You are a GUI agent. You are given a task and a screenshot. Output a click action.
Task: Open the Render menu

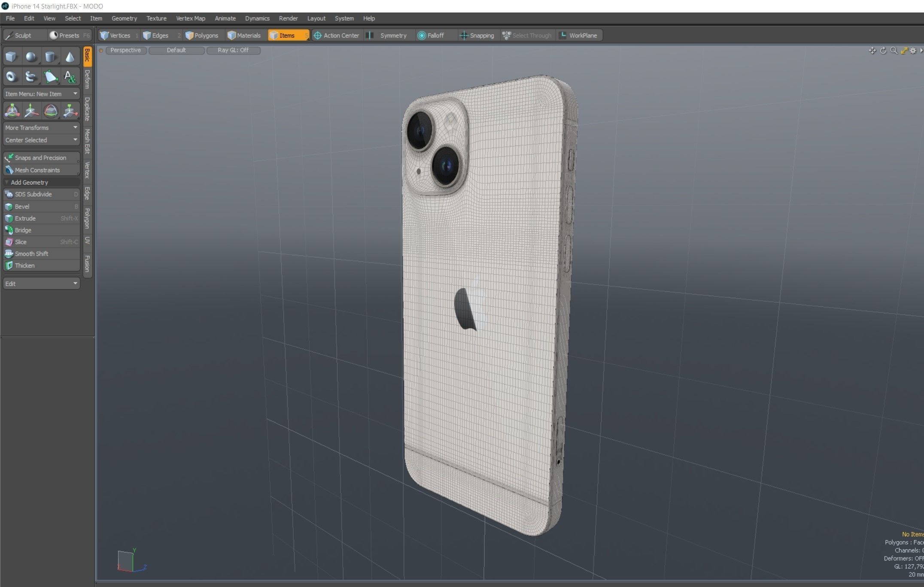point(288,18)
